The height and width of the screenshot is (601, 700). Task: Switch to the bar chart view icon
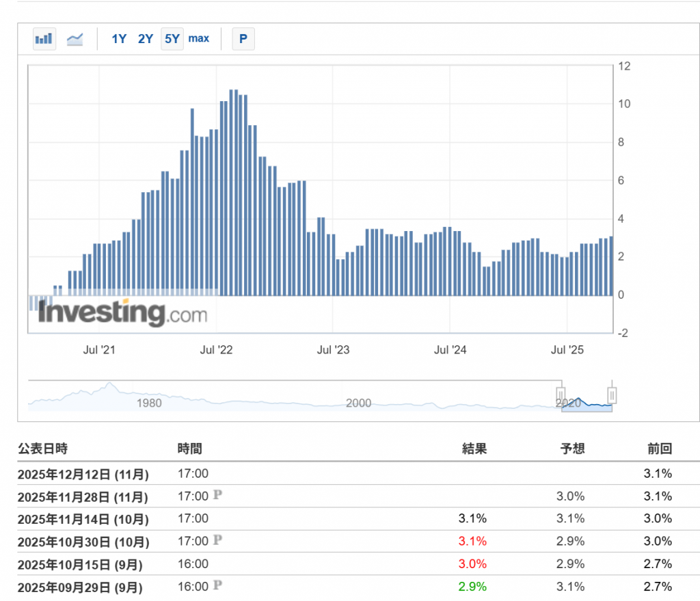click(x=44, y=39)
